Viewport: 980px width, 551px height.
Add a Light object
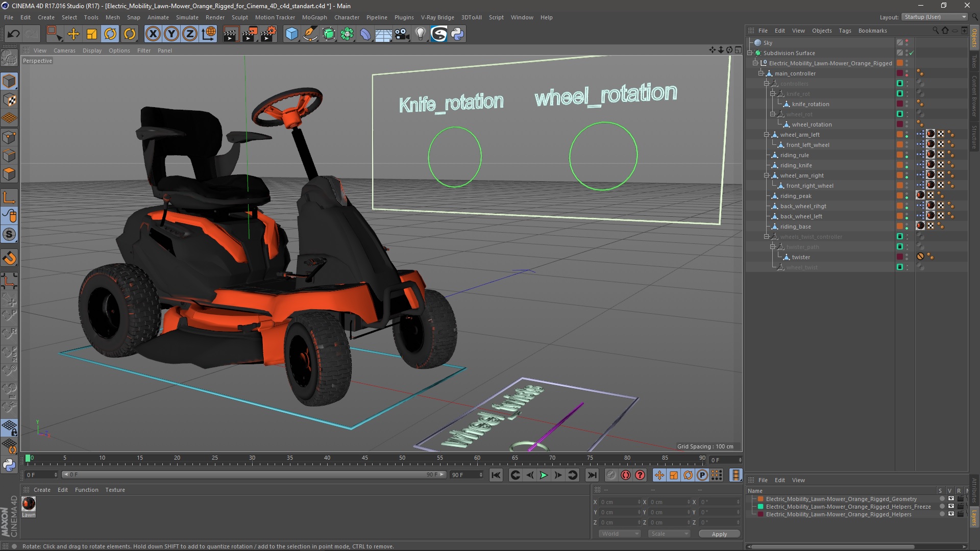tap(420, 34)
